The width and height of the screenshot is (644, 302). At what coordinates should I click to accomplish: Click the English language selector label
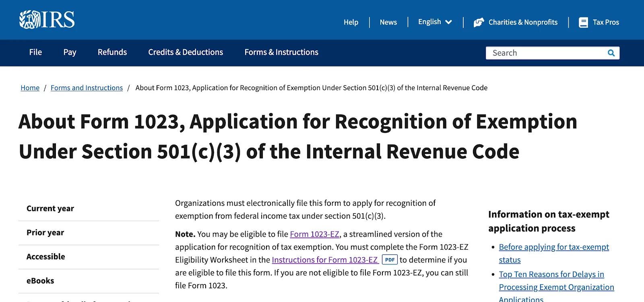429,22
